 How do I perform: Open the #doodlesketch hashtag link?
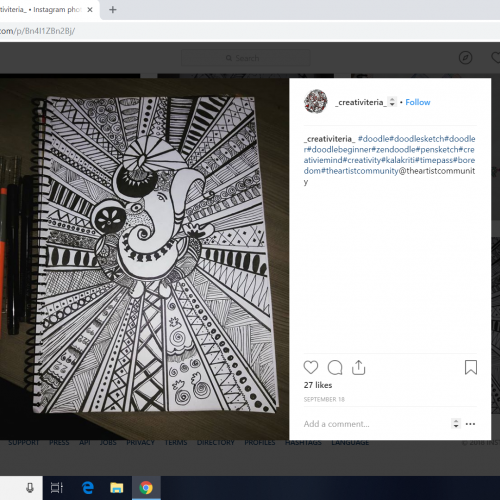point(417,139)
